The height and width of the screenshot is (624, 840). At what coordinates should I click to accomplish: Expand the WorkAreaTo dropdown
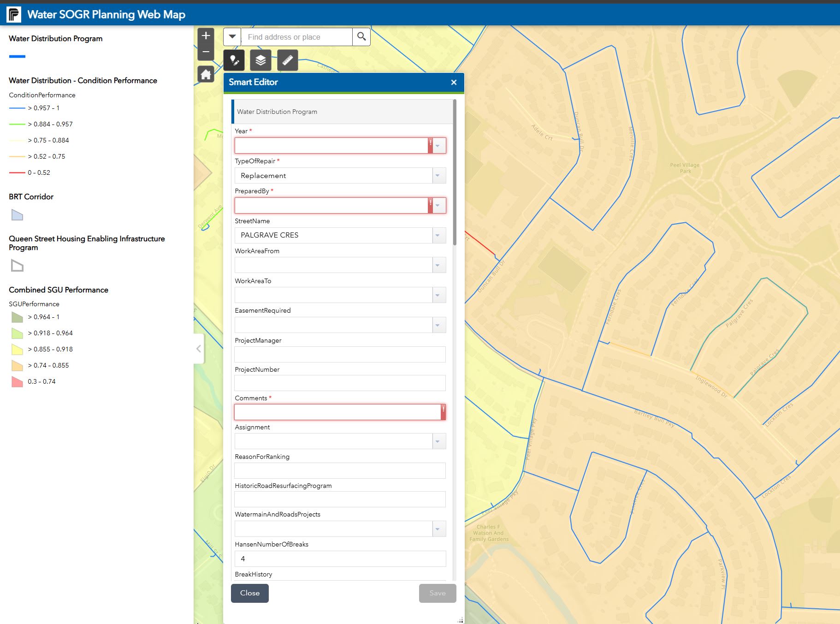(x=439, y=295)
